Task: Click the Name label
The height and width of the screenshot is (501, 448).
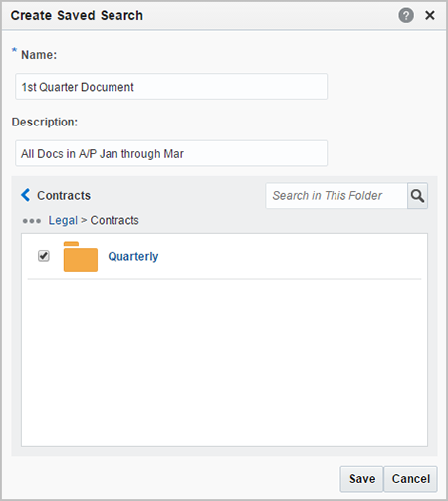Action: click(39, 55)
